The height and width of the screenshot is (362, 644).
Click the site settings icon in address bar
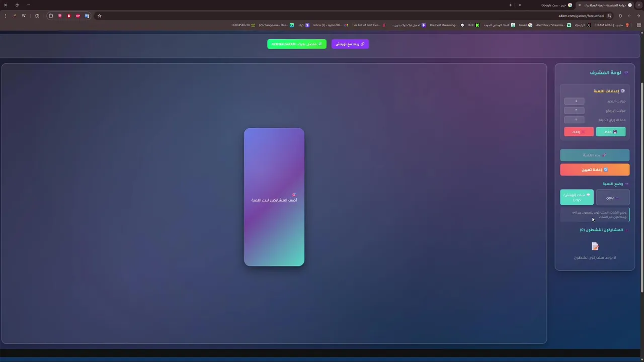coord(609,16)
